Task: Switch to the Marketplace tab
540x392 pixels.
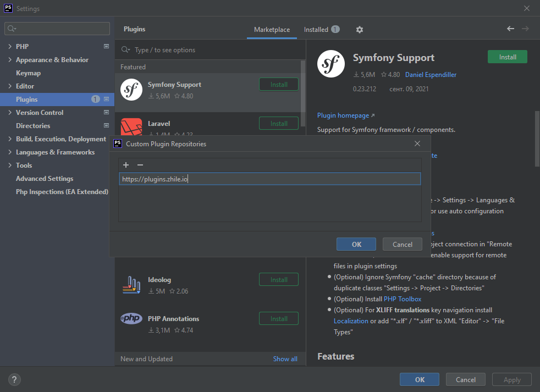Action: point(272,30)
